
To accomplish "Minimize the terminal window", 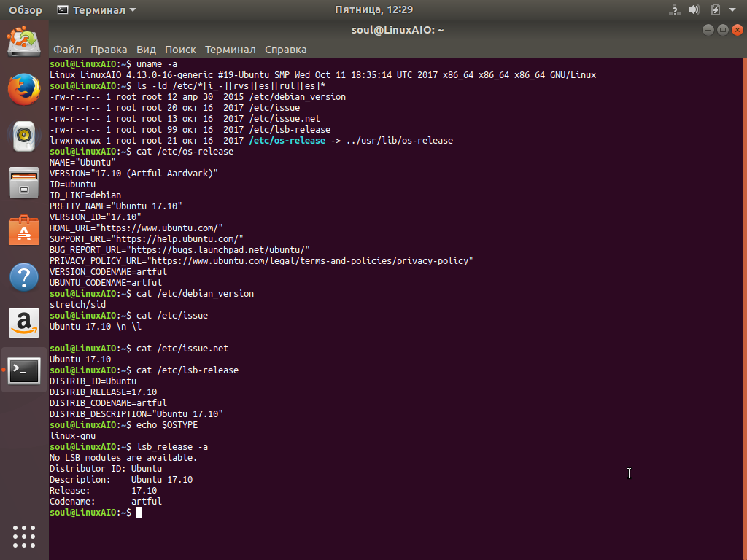I will (708, 30).
